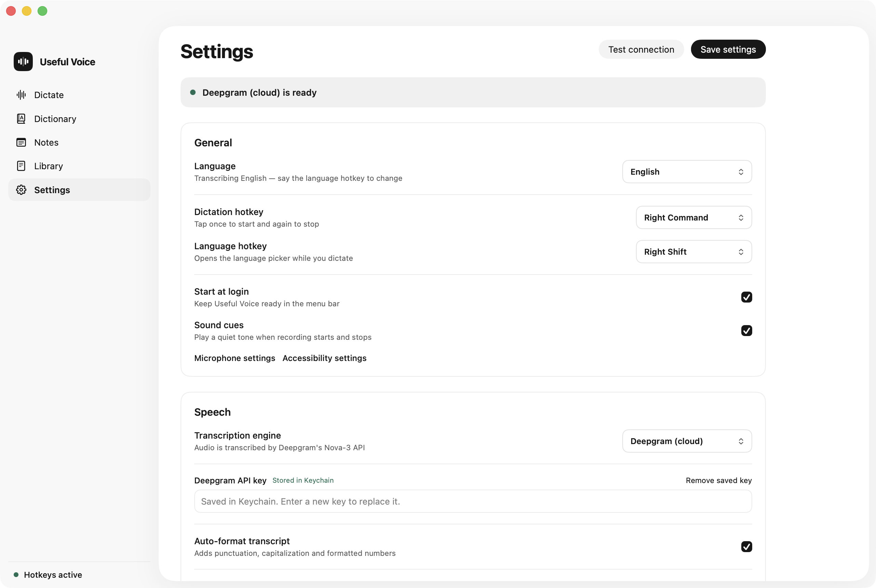Screen dimensions: 876x588
Task: Disable the Start at login checkbox
Action: [746, 297]
